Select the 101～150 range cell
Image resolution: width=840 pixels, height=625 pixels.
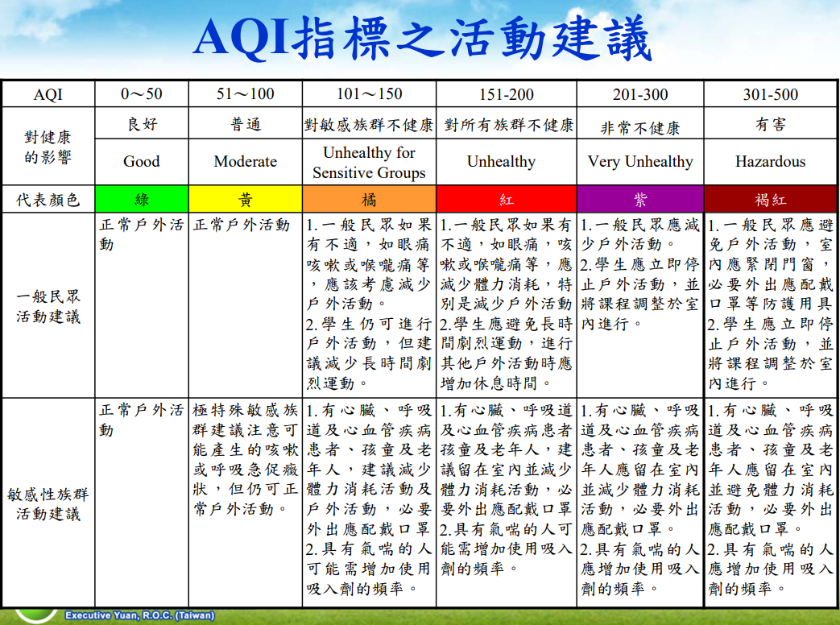click(x=369, y=94)
